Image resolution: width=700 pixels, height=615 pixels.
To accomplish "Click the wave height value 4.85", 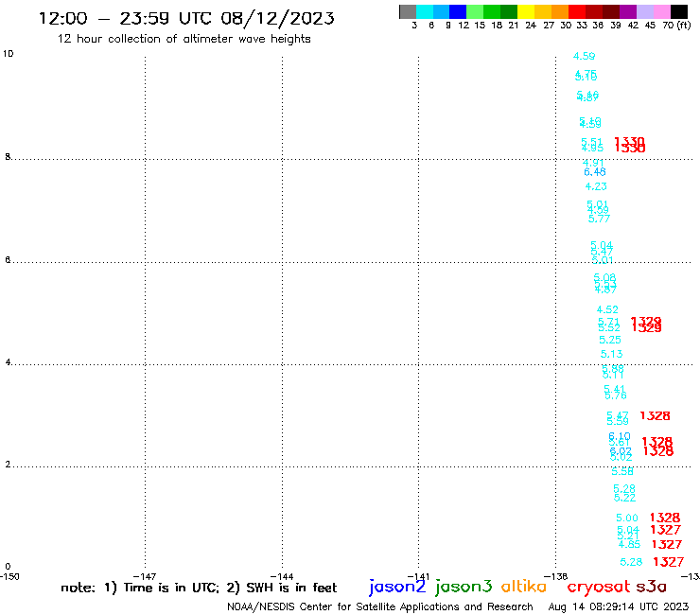I will [x=629, y=544].
